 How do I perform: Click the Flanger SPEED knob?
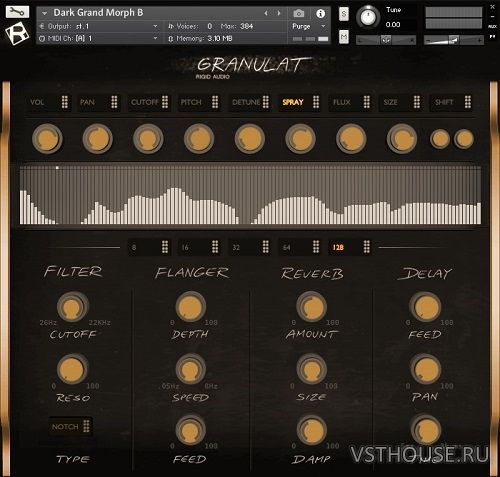coord(191,369)
